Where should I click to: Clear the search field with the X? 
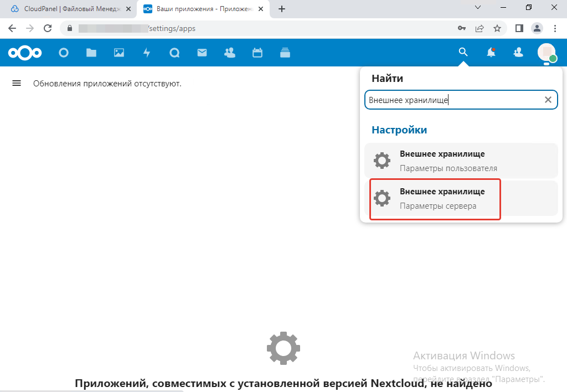pos(548,100)
